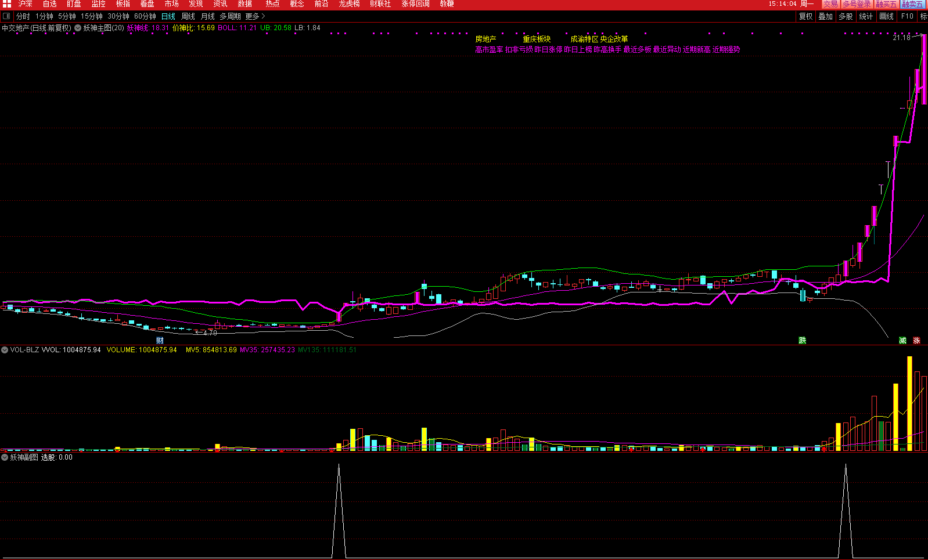Open the 盯盘 menu
The width and height of the screenshot is (928, 560).
(74, 4)
